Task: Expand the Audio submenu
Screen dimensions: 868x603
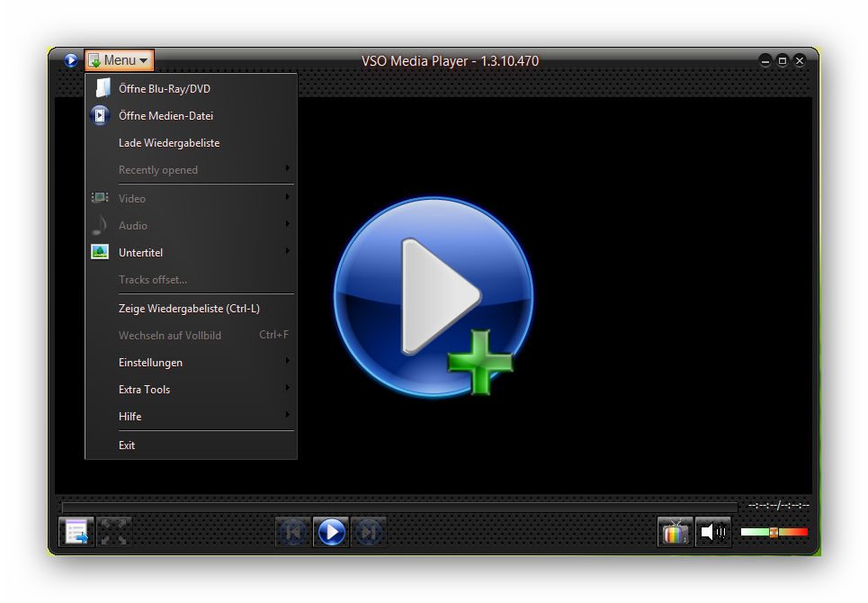Action: (x=191, y=225)
